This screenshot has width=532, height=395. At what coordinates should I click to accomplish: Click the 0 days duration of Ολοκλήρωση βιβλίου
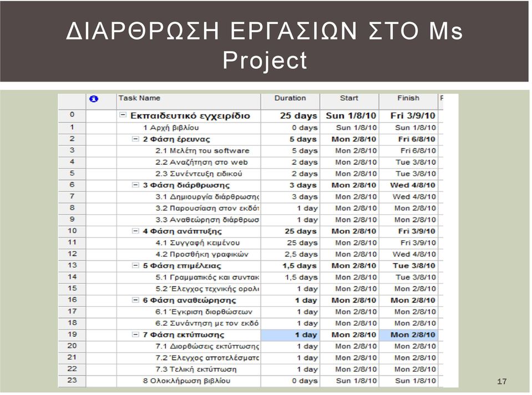[305, 381]
